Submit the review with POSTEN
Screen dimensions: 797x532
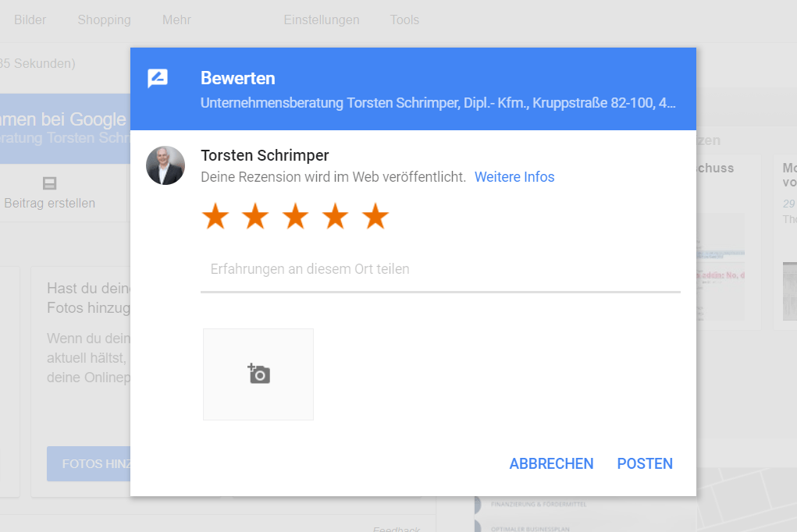645,463
